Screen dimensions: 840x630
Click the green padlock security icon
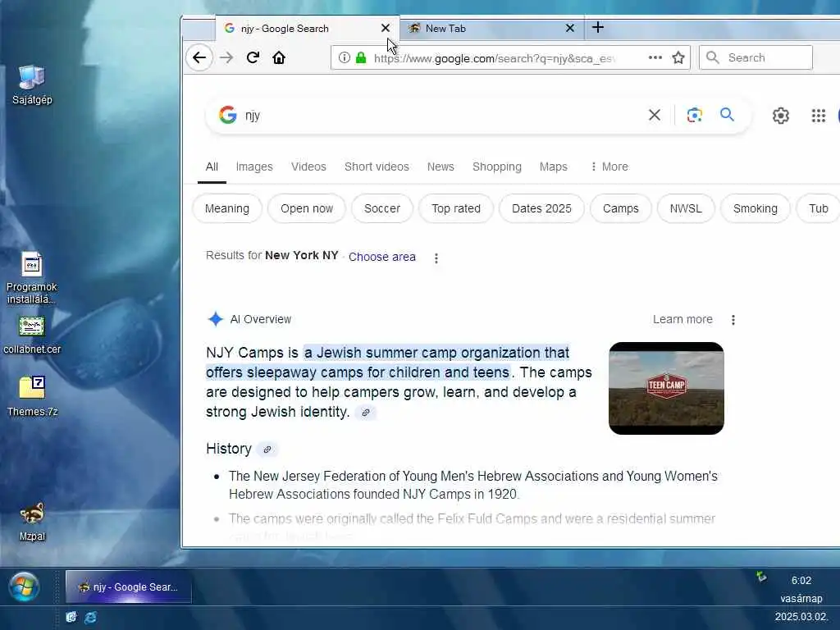click(361, 57)
